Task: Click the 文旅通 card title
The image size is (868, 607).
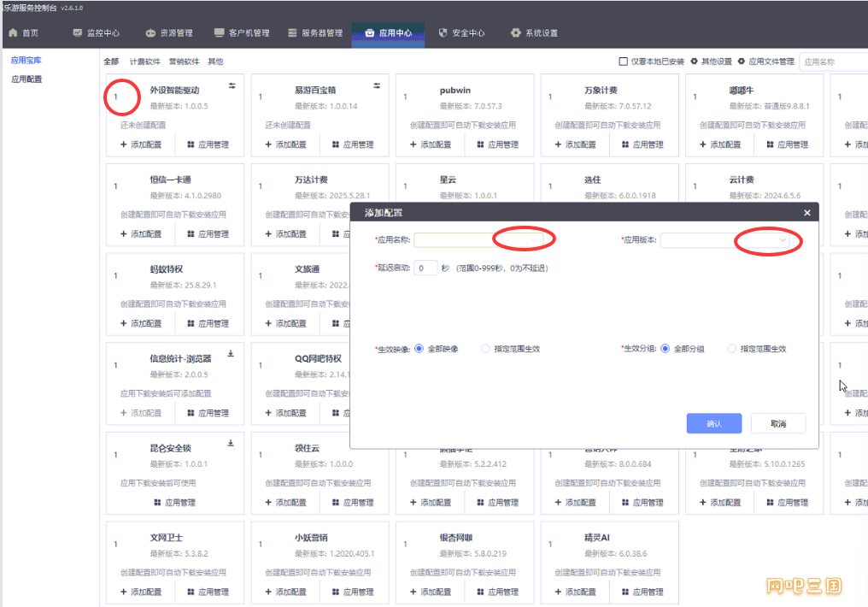Action: pos(308,269)
